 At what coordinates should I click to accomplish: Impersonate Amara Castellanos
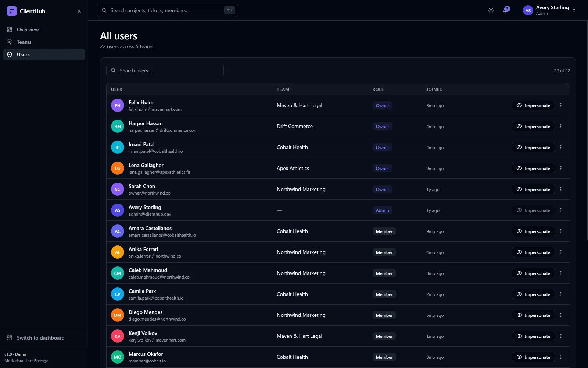coord(533,231)
